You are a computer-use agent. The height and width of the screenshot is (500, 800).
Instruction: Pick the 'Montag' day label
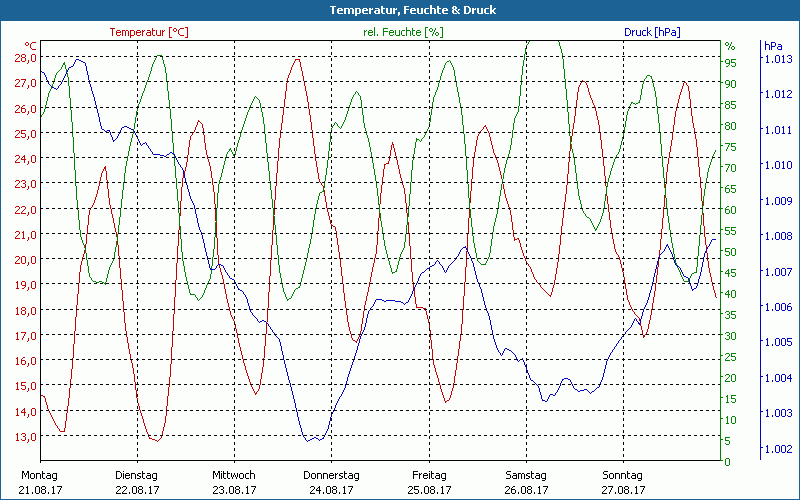point(39,475)
